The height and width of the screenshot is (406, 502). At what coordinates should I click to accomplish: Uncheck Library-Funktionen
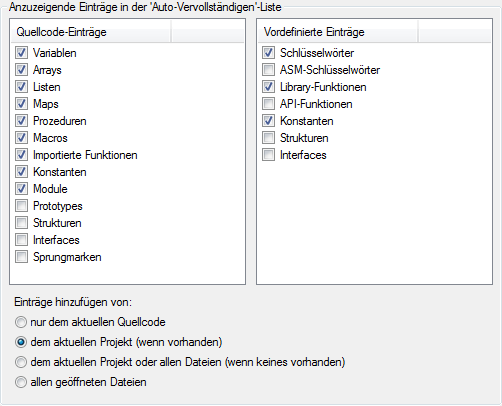(x=268, y=87)
